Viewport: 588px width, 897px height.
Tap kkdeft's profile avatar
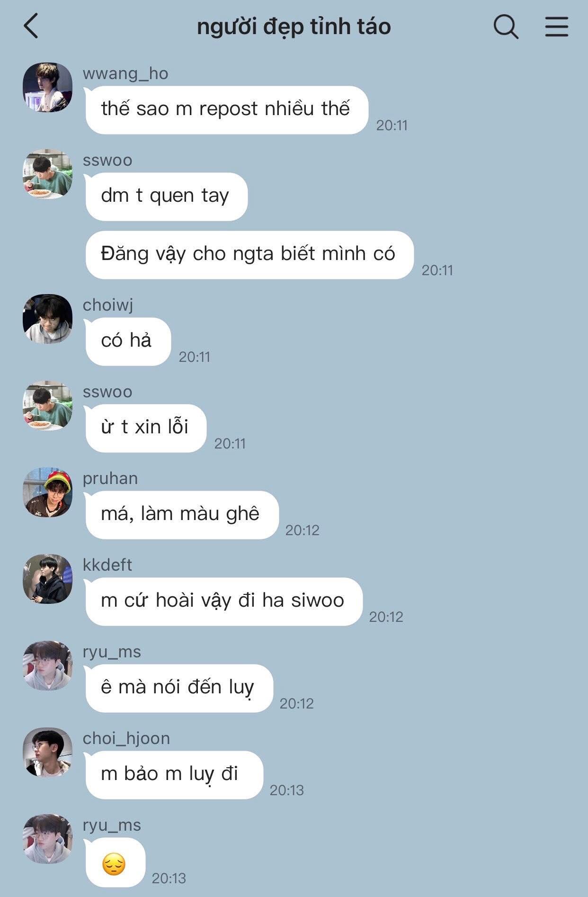coord(47,579)
